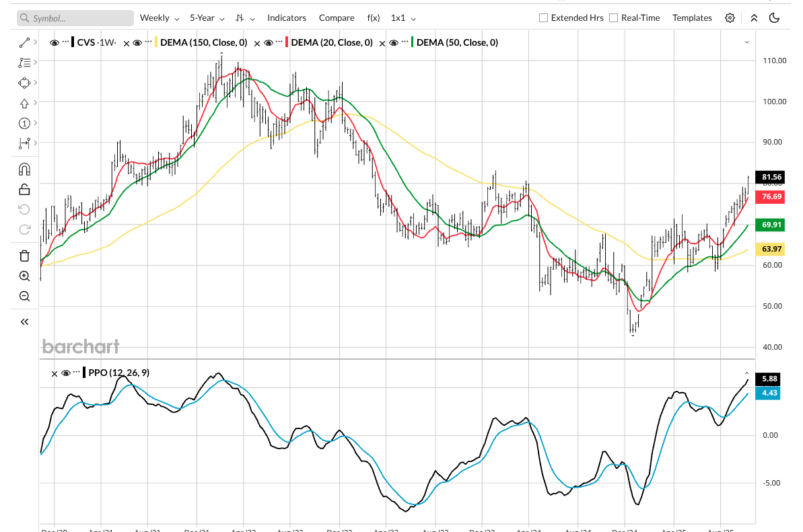
Task: Enable the magnet snap tool
Action: (25, 169)
